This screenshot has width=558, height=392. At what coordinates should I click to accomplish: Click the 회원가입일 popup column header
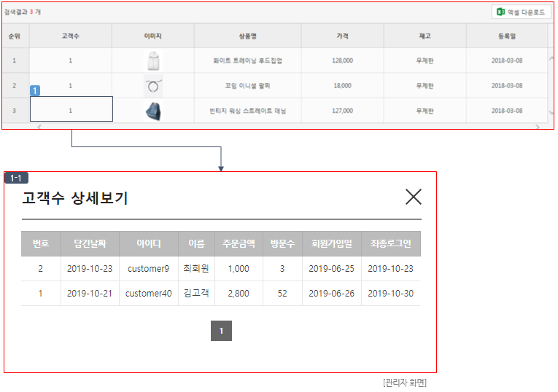pyautogui.click(x=332, y=243)
